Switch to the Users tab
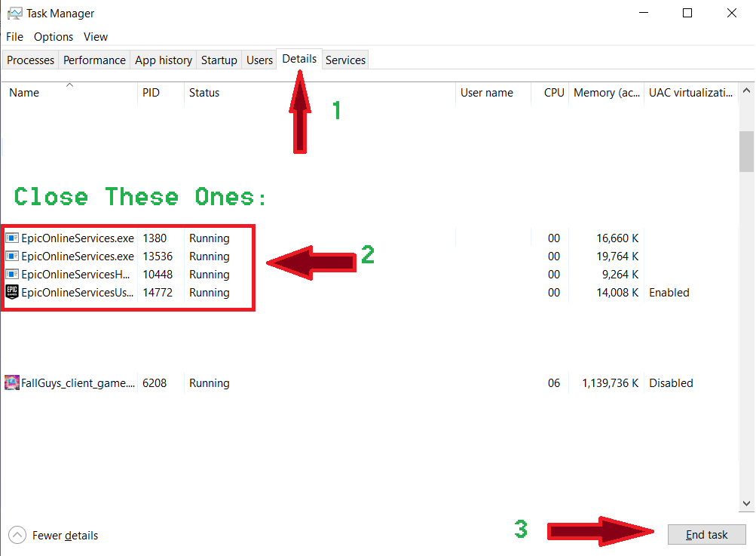 259,60
